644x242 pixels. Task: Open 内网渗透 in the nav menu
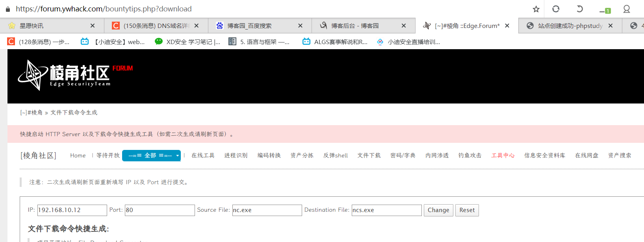point(437,155)
